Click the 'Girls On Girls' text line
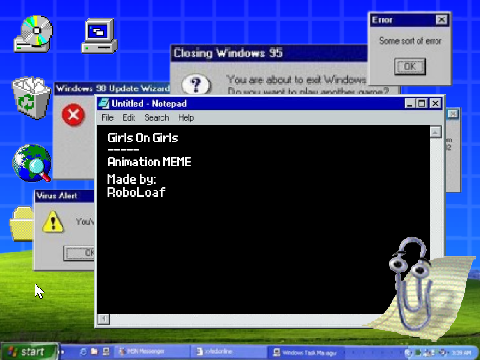Viewport: 480px width, 360px height. click(143, 138)
